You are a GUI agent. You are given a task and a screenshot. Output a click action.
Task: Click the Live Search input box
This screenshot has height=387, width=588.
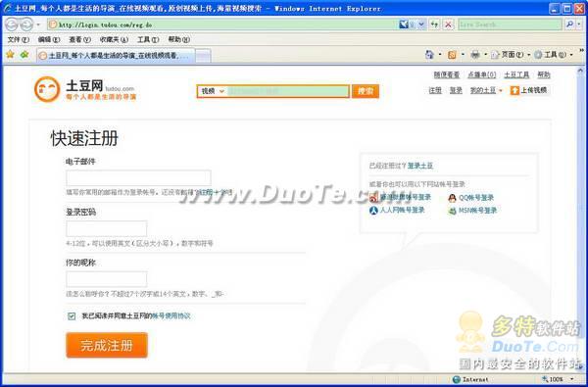[510, 24]
